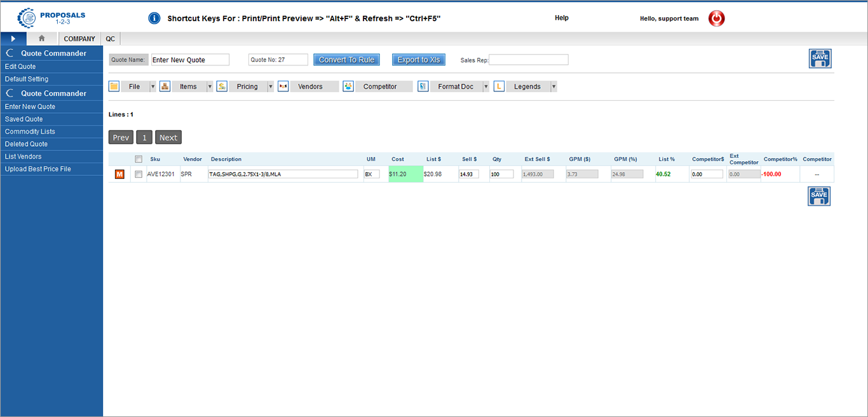
Task: Click the top Save floppy disk icon
Action: pyautogui.click(x=820, y=58)
